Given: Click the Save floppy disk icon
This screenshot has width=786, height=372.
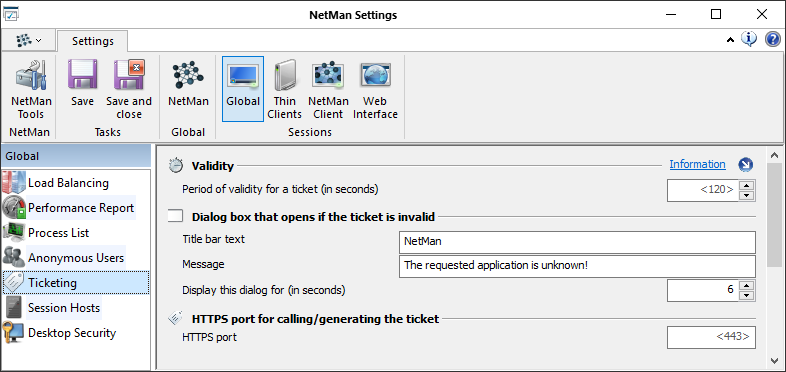Looking at the screenshot, I should pyautogui.click(x=82, y=76).
